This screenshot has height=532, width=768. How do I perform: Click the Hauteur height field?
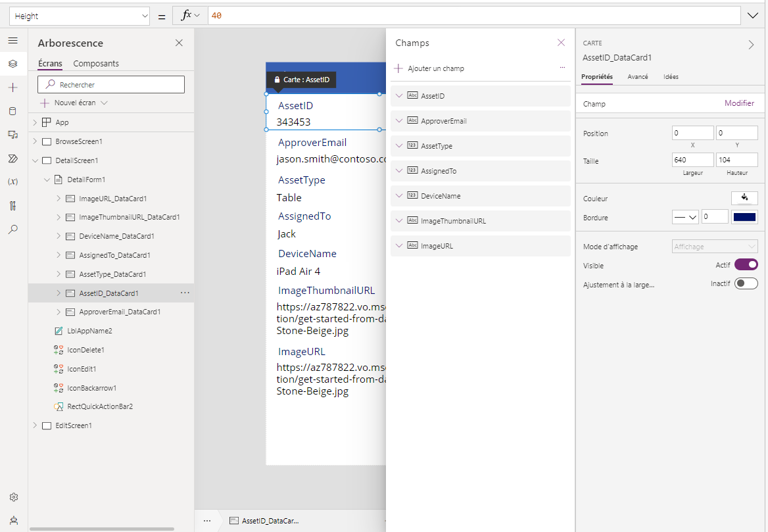[x=736, y=160]
